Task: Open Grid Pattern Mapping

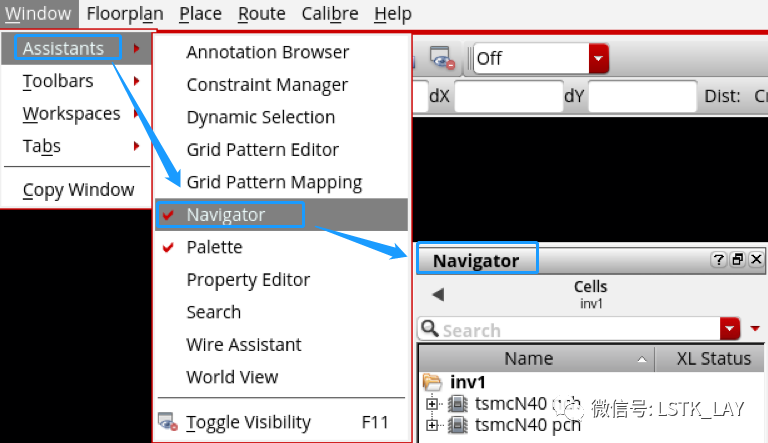Action: point(282,182)
